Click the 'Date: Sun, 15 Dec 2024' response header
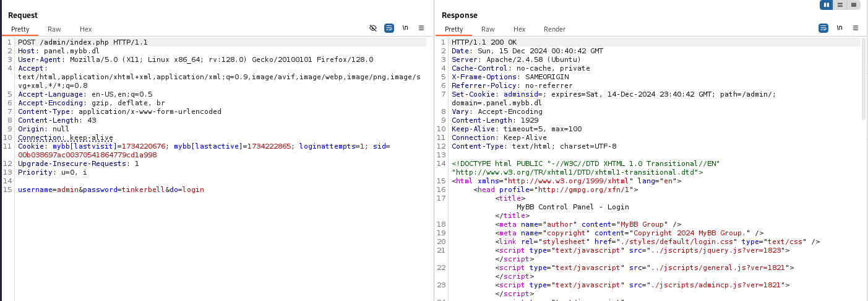 click(x=527, y=51)
